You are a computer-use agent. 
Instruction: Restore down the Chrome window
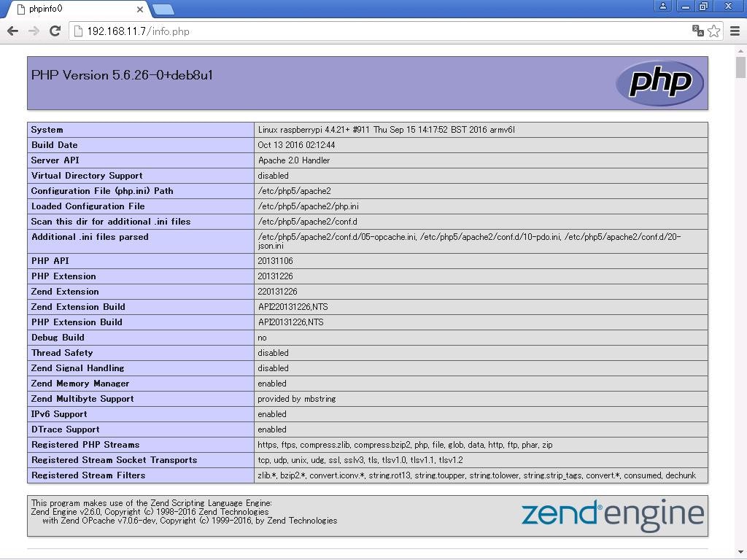point(703,6)
